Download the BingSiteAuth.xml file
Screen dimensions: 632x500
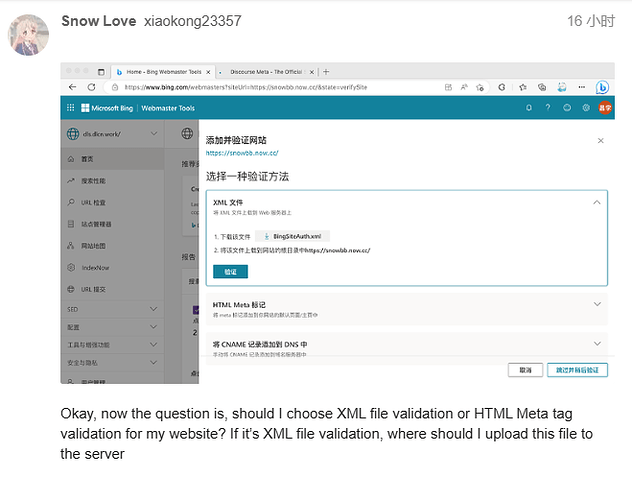coord(277,235)
